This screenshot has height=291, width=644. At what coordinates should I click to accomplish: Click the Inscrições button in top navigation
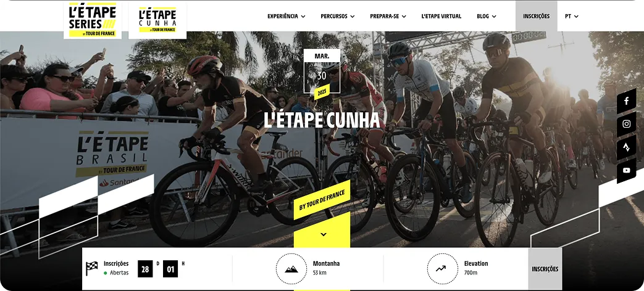536,17
